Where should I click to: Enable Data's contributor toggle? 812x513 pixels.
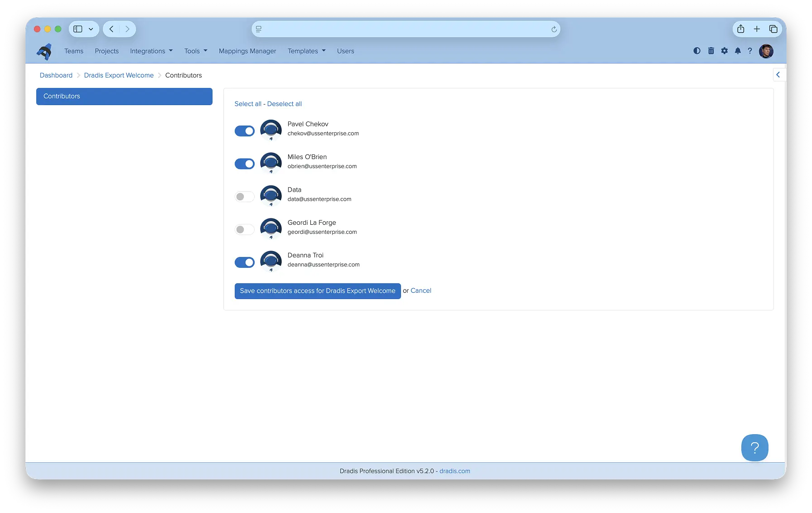pyautogui.click(x=245, y=197)
